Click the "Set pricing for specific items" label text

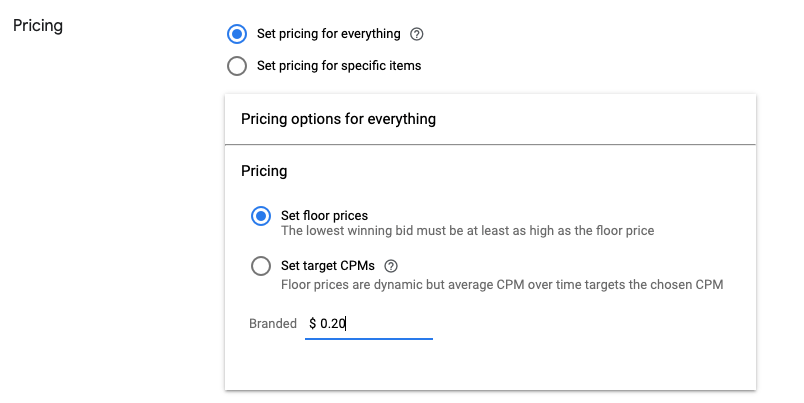(339, 66)
